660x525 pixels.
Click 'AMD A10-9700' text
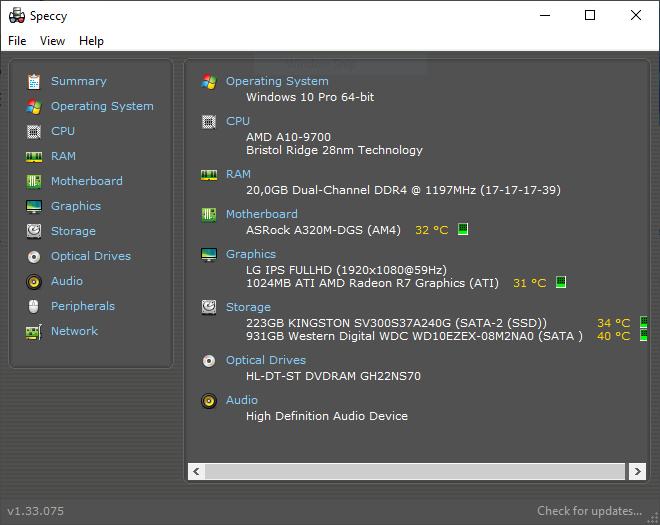(x=288, y=137)
